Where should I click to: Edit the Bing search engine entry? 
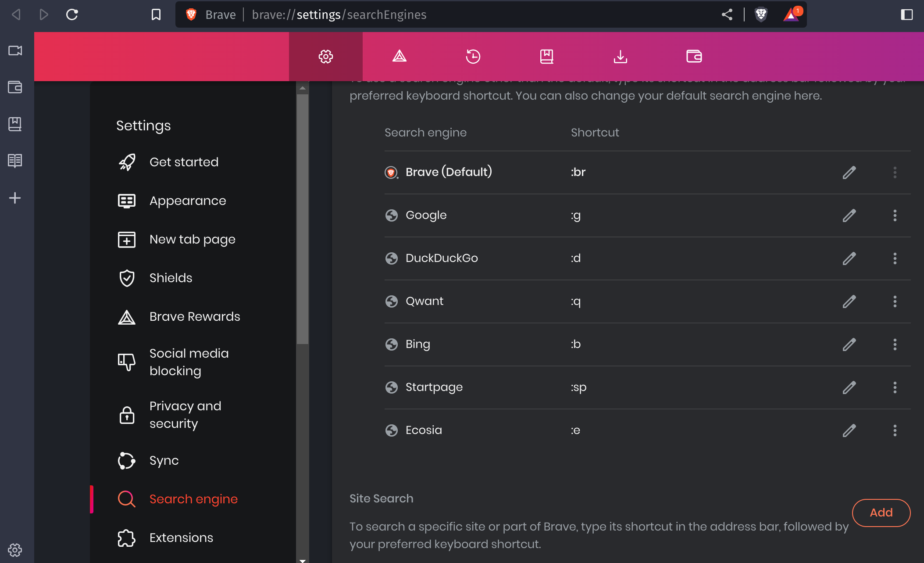point(849,344)
